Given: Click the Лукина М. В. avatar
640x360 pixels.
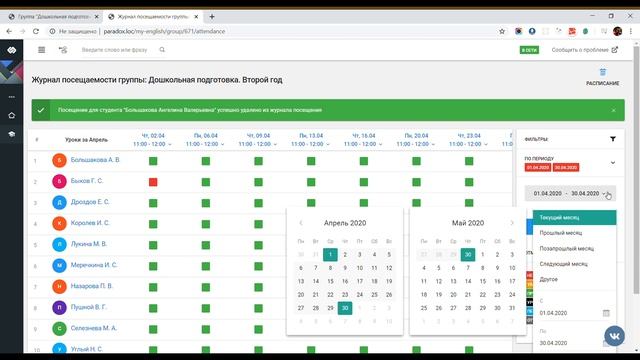Looking at the screenshot, I should pos(59,244).
